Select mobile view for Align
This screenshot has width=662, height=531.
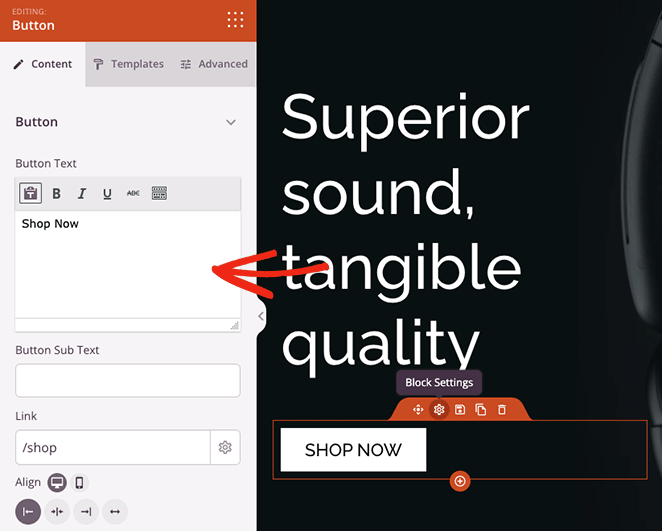pyautogui.click(x=79, y=482)
